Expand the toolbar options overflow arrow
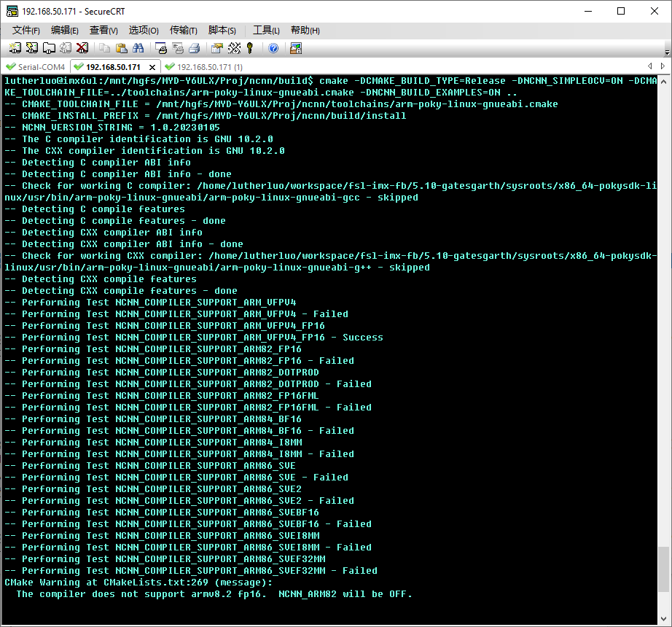This screenshot has width=672, height=627. click(667, 52)
